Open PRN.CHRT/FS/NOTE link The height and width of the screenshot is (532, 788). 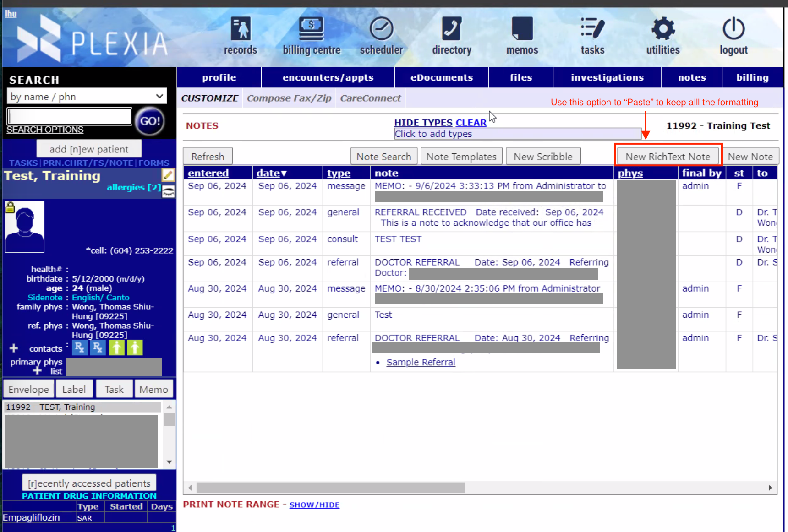[x=88, y=163]
